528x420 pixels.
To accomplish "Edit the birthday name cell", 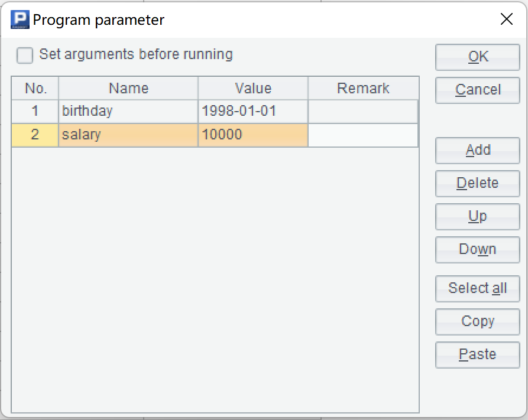I will click(x=128, y=111).
